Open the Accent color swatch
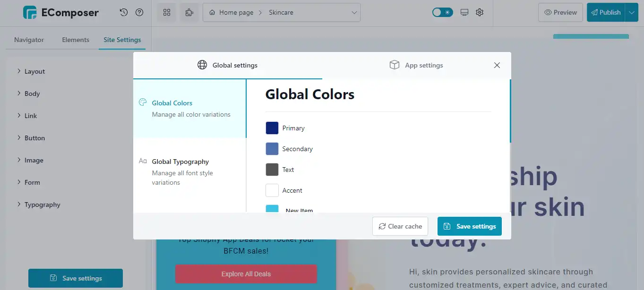The height and width of the screenshot is (290, 644). pos(272,190)
